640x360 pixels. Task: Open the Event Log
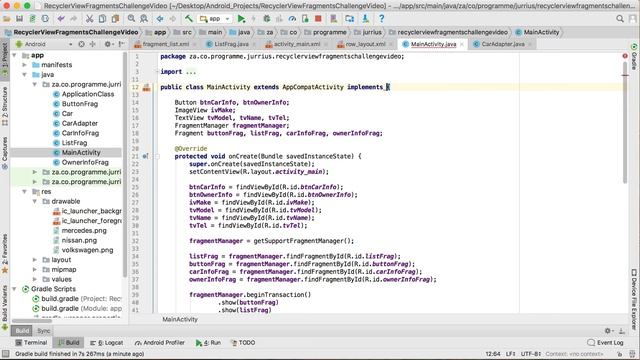pyautogui.click(x=605, y=342)
